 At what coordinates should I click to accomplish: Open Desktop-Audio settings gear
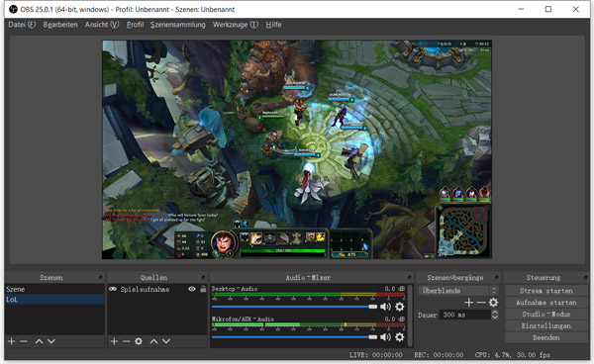click(400, 307)
